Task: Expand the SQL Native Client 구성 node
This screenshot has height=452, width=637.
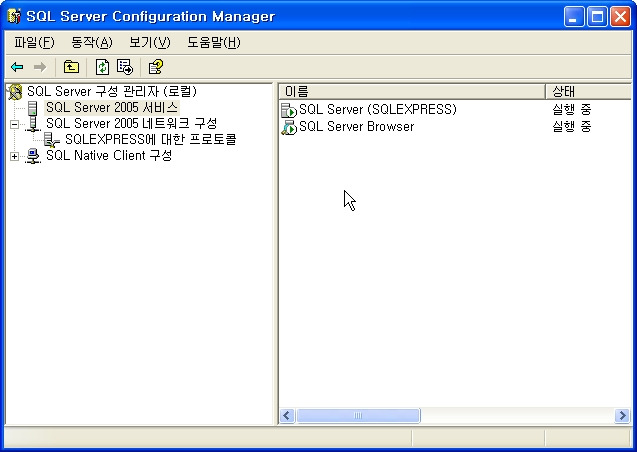Action: [14, 156]
